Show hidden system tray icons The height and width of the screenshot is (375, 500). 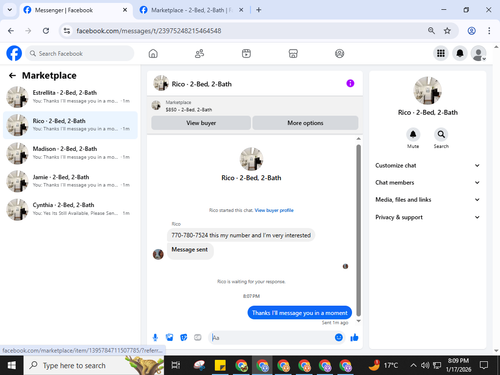click(x=413, y=365)
